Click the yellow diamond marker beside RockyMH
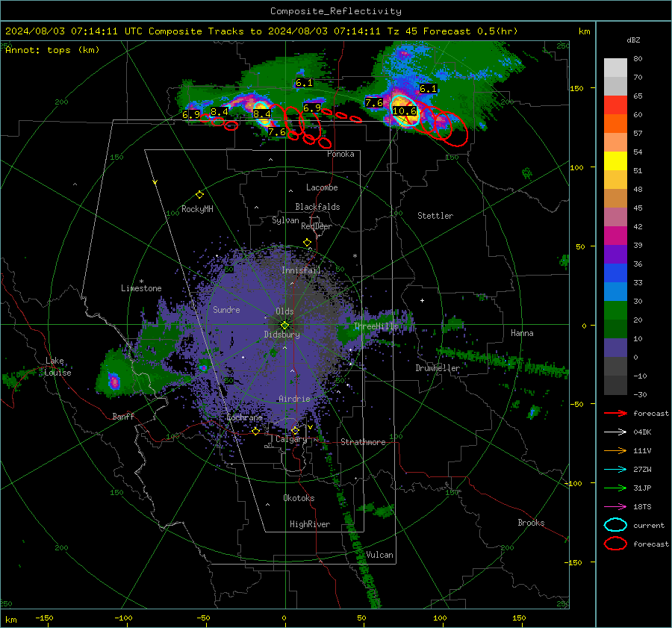Image resolution: width=672 pixels, height=628 pixels. [x=199, y=195]
